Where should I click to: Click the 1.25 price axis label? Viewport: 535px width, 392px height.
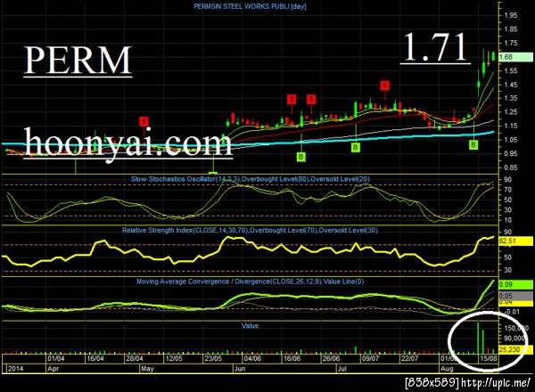pyautogui.click(x=511, y=112)
